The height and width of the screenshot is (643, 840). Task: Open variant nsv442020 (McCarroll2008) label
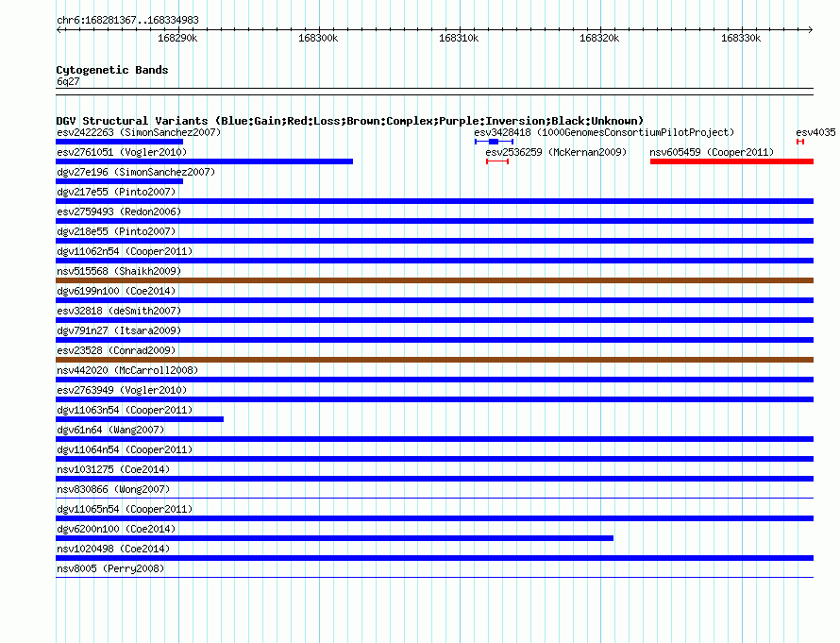(127, 370)
